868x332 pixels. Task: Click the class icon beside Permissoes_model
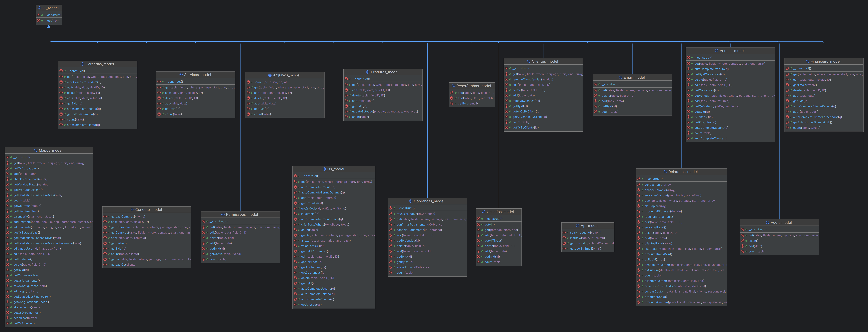click(223, 215)
